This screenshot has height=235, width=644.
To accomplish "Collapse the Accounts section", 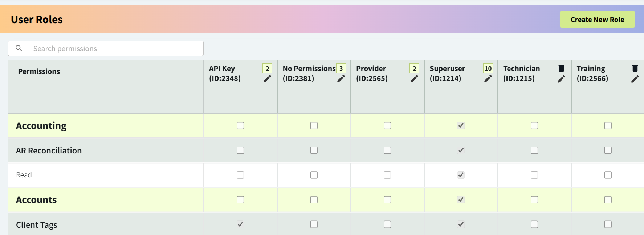I will coord(36,199).
